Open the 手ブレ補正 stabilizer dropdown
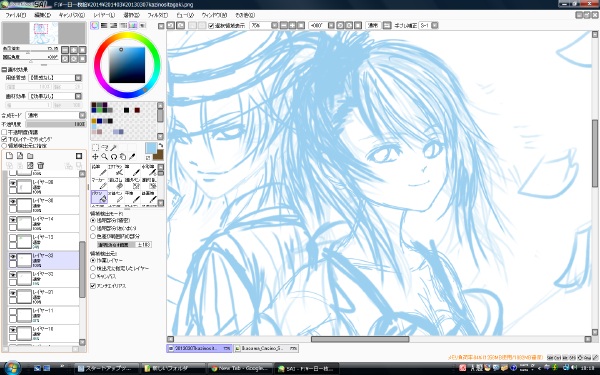The width and height of the screenshot is (600, 375). pyautogui.click(x=435, y=25)
